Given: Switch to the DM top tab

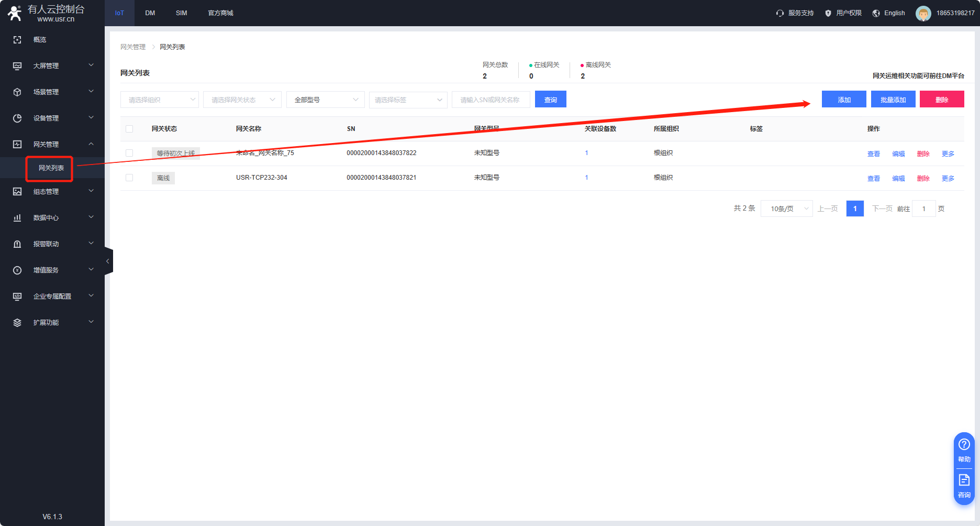Looking at the screenshot, I should click(150, 13).
